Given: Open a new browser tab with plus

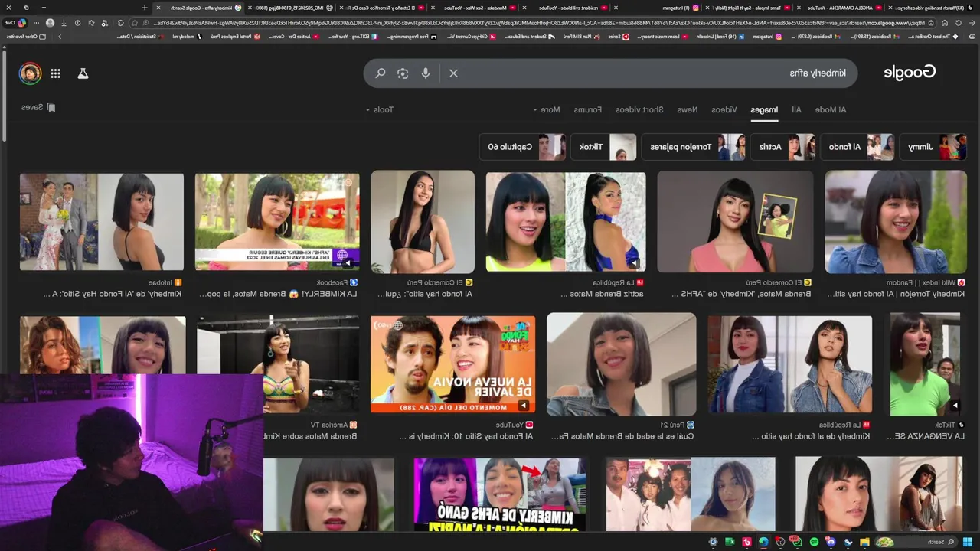Looking at the screenshot, I should [x=144, y=8].
